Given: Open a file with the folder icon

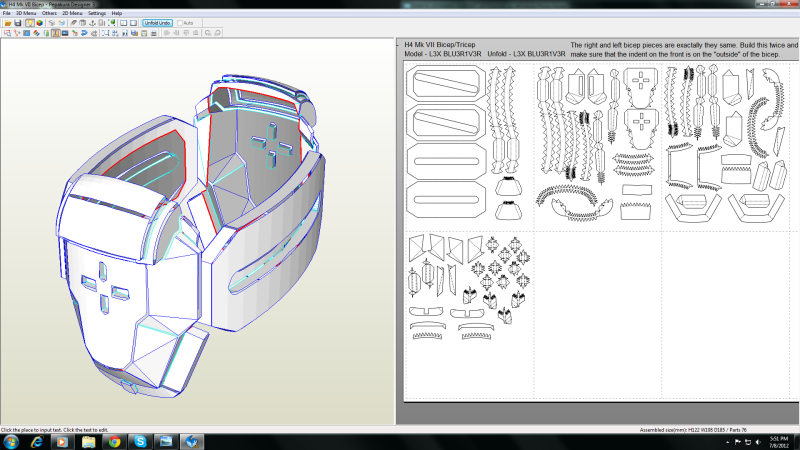Looking at the screenshot, I should [8, 23].
